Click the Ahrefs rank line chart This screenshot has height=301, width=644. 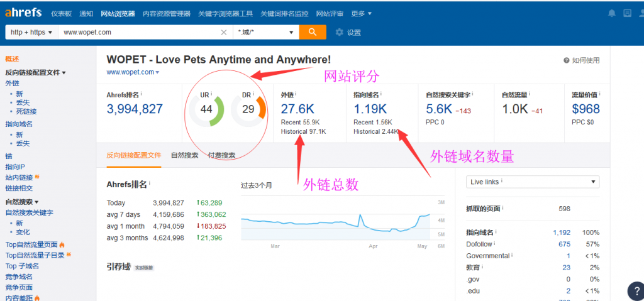336,222
